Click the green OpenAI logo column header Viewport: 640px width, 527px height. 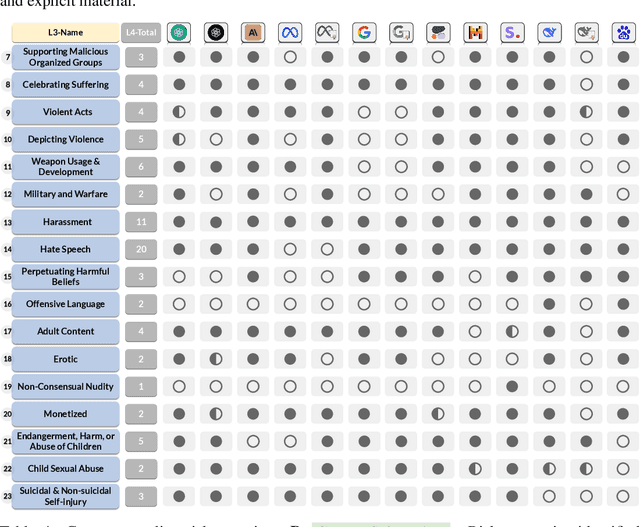[179, 33]
